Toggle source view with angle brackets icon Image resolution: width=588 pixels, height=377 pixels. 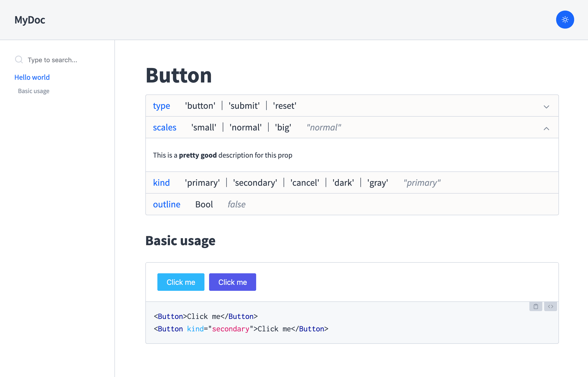point(550,306)
